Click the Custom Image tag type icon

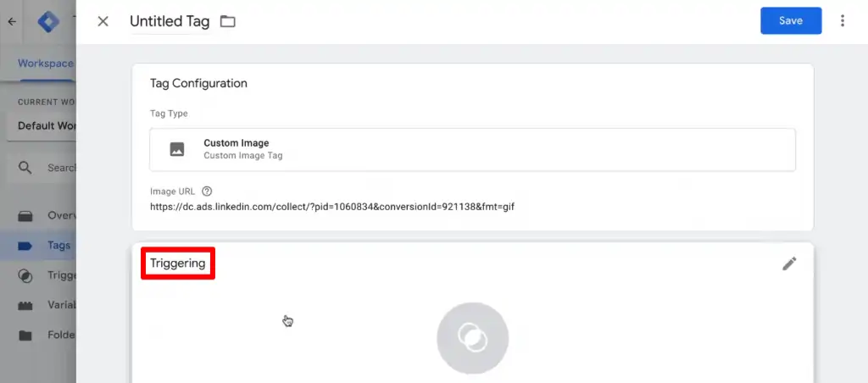point(176,149)
